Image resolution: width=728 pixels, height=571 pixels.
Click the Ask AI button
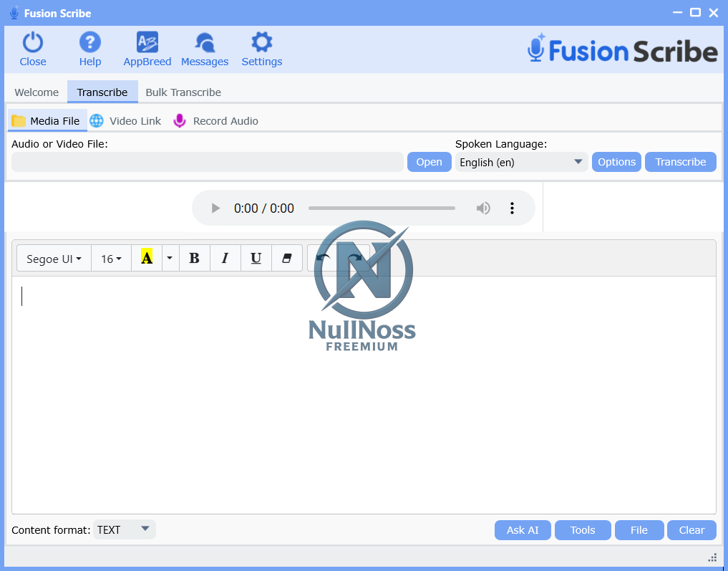pos(523,530)
